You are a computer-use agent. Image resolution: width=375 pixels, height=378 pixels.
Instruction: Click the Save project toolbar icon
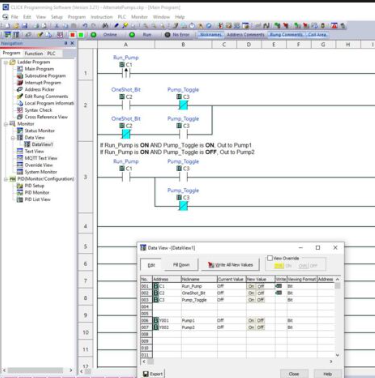click(x=24, y=26)
